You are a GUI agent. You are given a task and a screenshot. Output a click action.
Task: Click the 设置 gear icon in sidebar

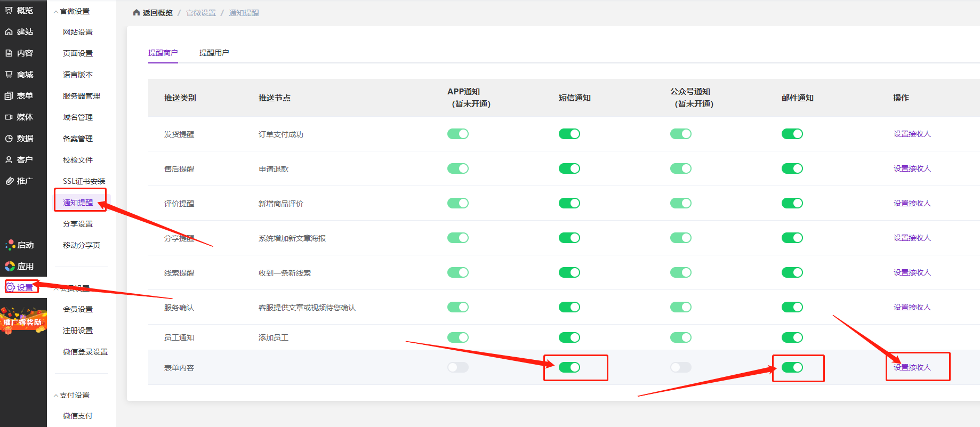coord(11,287)
